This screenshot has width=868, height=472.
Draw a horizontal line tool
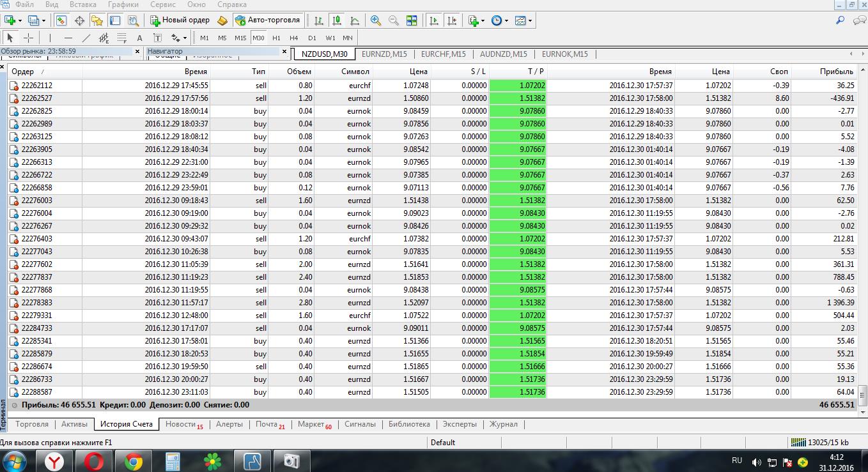pos(68,38)
